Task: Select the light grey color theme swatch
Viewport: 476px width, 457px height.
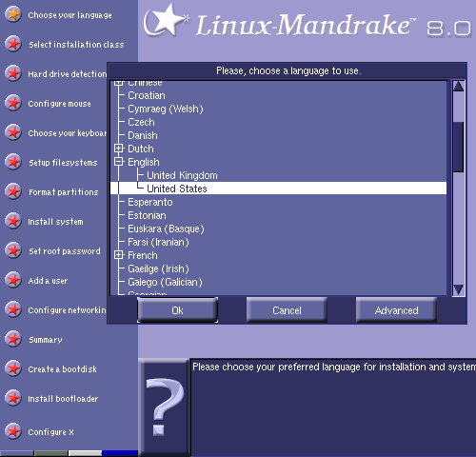Action: [85, 453]
